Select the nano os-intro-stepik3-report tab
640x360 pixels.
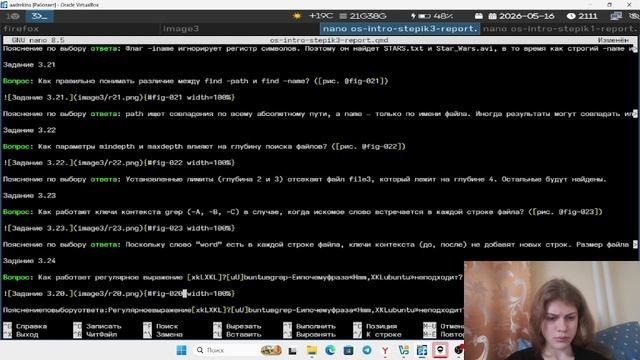click(x=400, y=29)
